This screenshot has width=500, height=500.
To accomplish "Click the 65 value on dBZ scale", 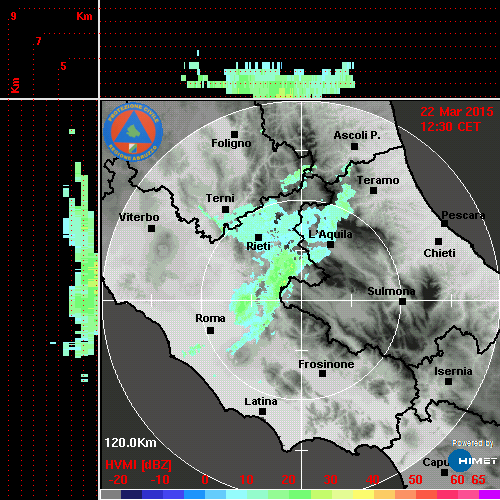I will 478,480.
